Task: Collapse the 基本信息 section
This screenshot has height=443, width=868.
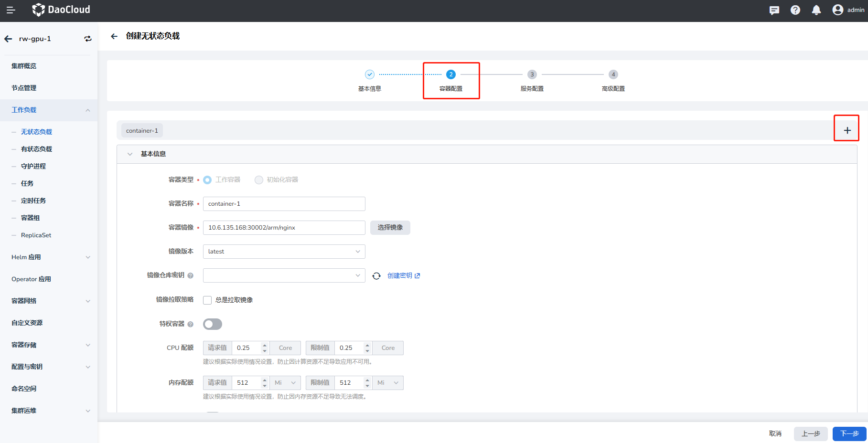Action: (x=130, y=154)
